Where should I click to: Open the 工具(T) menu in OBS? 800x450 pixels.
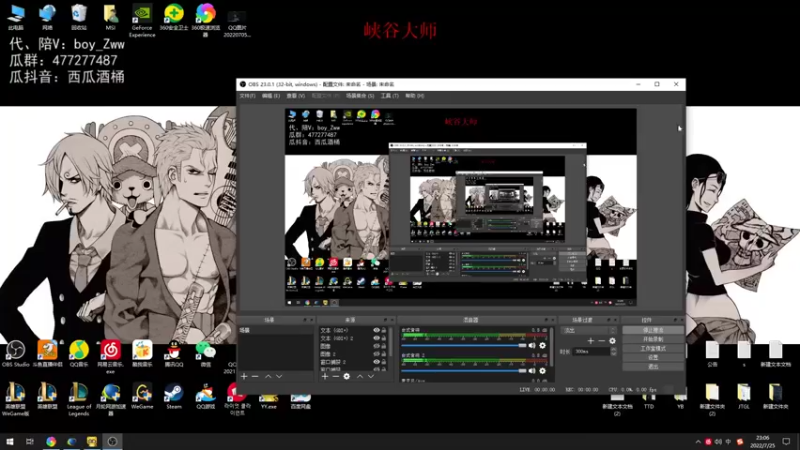pyautogui.click(x=390, y=96)
